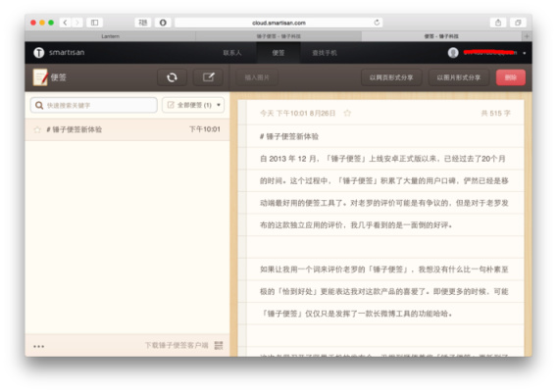
Task: Click the paragraph line starting 自 2013 年 12 月
Action: 382,159
